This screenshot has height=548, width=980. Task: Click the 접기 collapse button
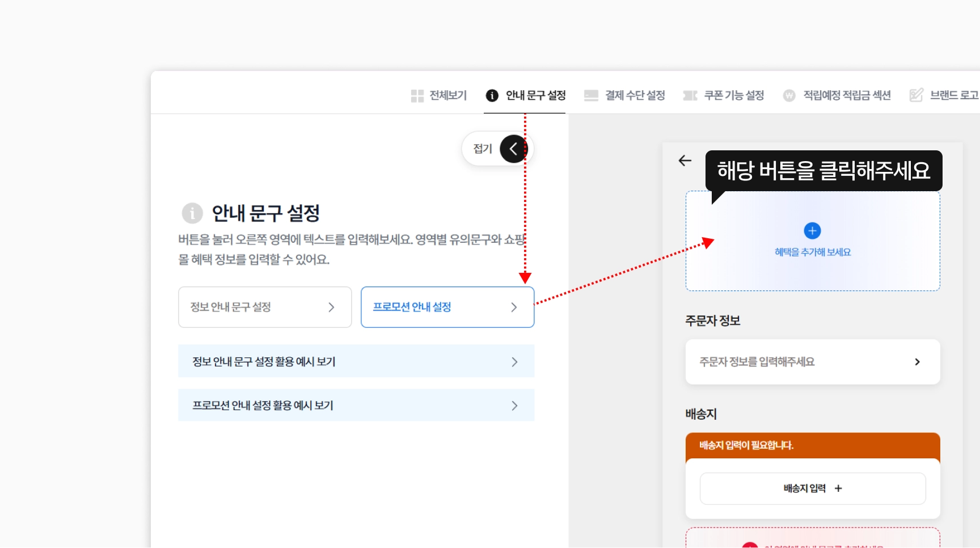pyautogui.click(x=497, y=149)
